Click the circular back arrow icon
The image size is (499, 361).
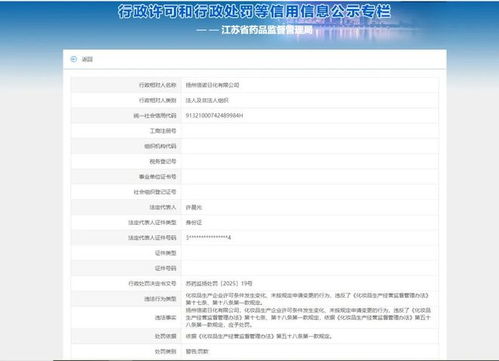coord(74,59)
